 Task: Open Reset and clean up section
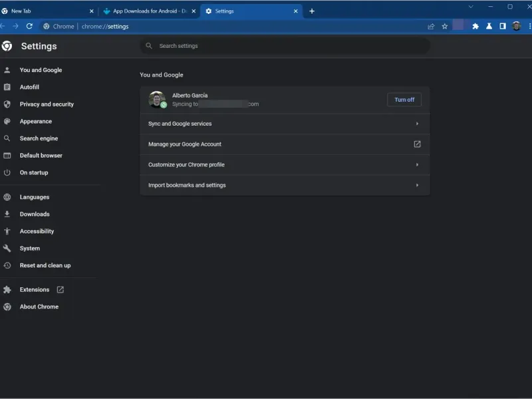[x=45, y=265]
